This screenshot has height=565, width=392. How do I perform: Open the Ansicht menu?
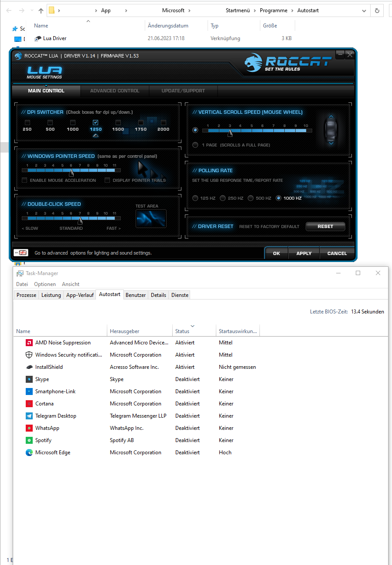coord(71,284)
